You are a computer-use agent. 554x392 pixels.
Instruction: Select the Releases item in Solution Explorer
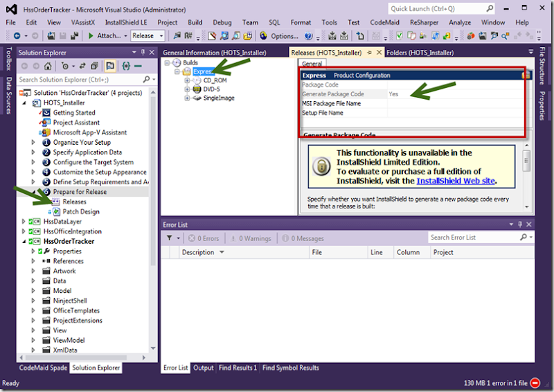(75, 202)
